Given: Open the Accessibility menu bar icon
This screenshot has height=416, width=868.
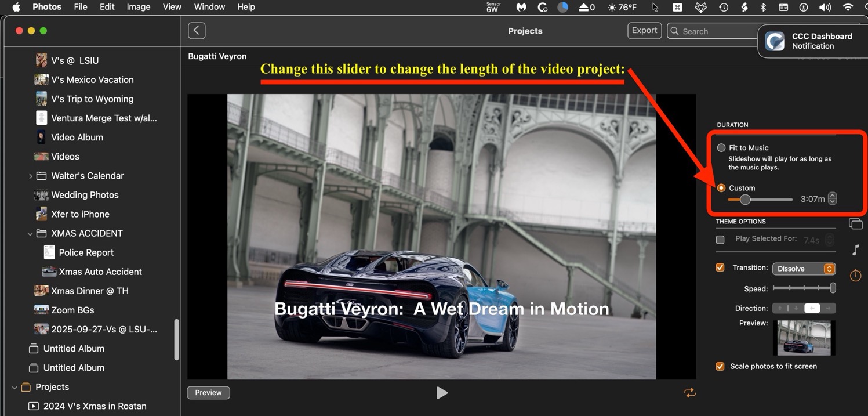Looking at the screenshot, I should (804, 7).
